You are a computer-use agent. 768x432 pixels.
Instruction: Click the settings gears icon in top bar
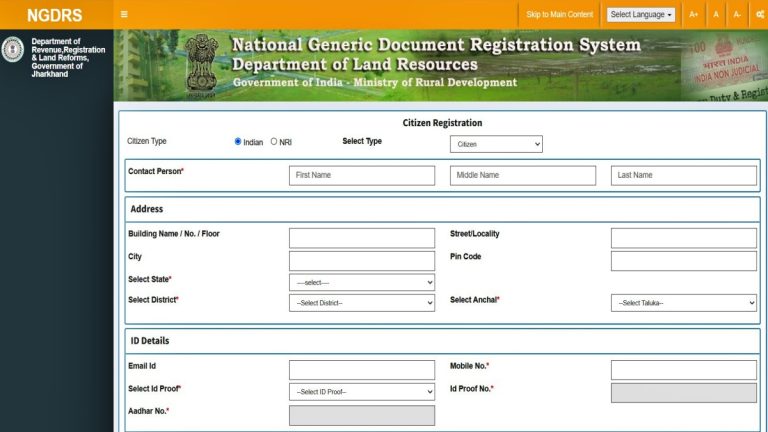(760, 14)
